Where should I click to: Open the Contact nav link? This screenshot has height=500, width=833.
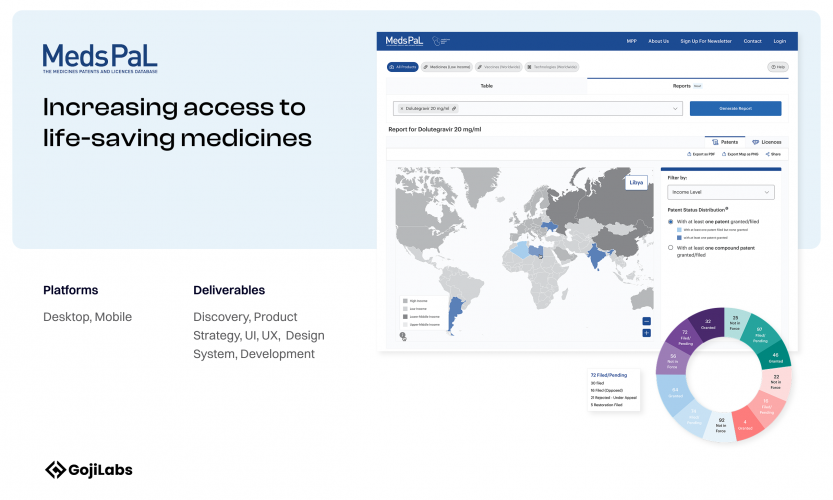[x=752, y=41]
